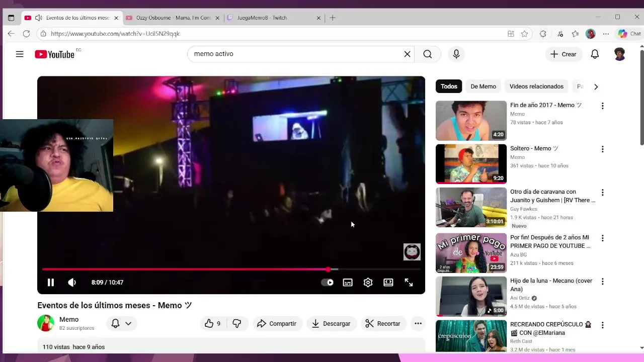Image resolution: width=644 pixels, height=362 pixels.
Task: Open options for Otro día de caravana
Action: pyautogui.click(x=602, y=192)
